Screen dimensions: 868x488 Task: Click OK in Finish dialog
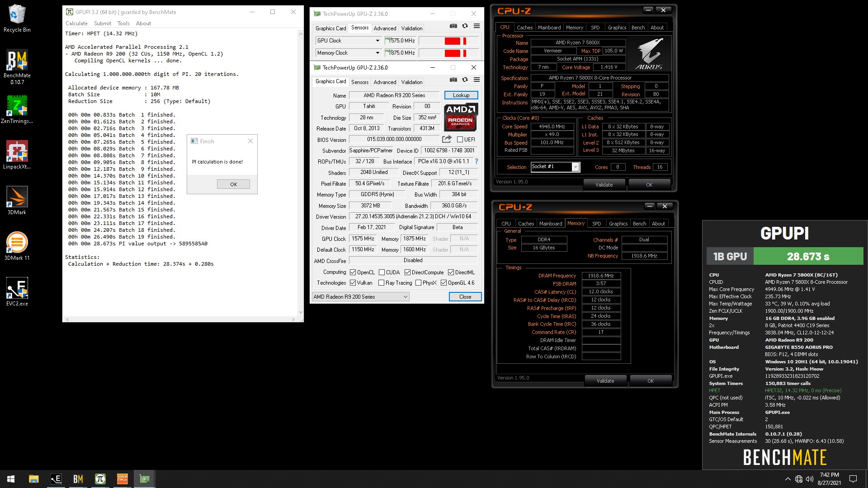(x=233, y=184)
